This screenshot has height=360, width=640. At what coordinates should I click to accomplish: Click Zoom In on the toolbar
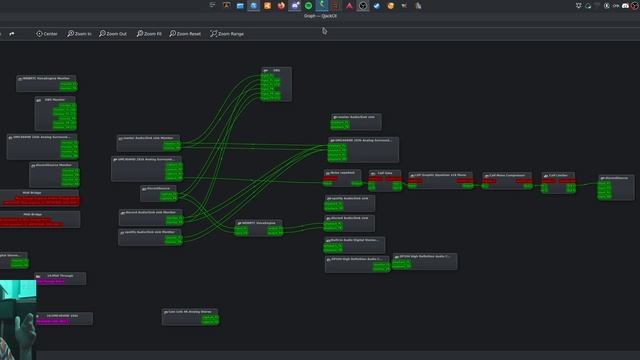point(79,34)
